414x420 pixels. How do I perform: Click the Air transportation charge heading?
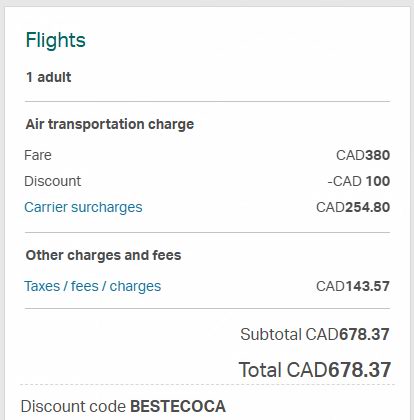pos(110,124)
